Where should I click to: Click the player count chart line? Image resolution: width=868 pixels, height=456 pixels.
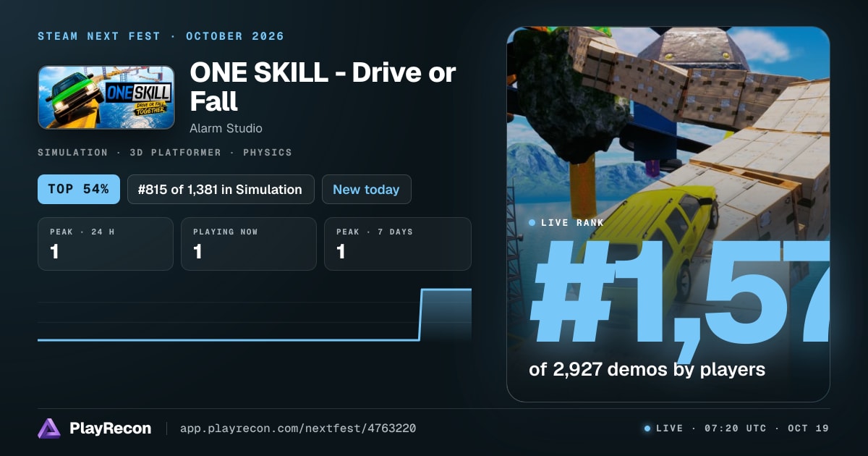pos(255,315)
